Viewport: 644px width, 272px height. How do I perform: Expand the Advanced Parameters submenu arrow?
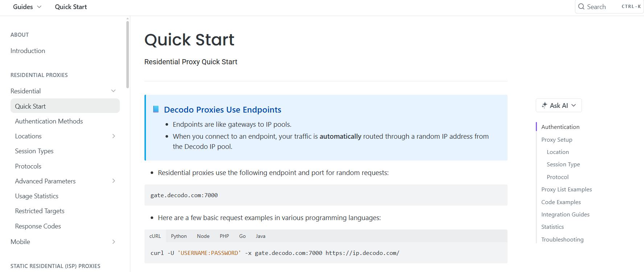pos(114,181)
